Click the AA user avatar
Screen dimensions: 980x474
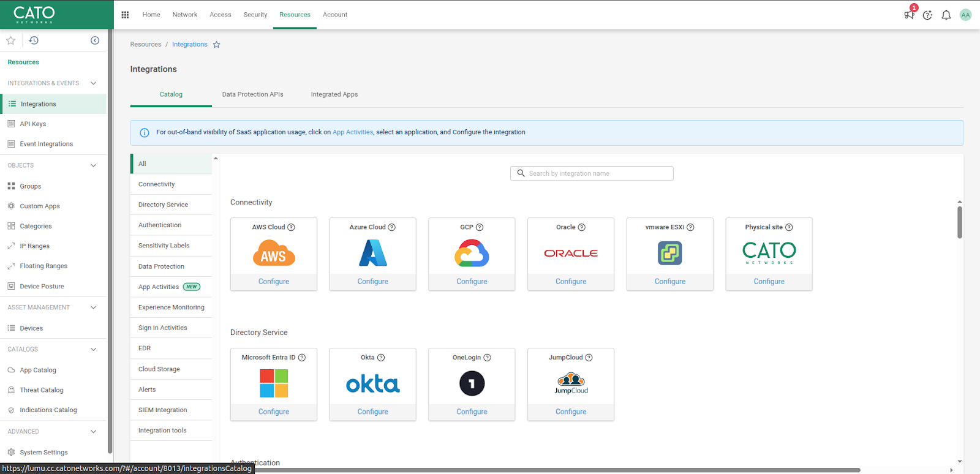coord(965,15)
